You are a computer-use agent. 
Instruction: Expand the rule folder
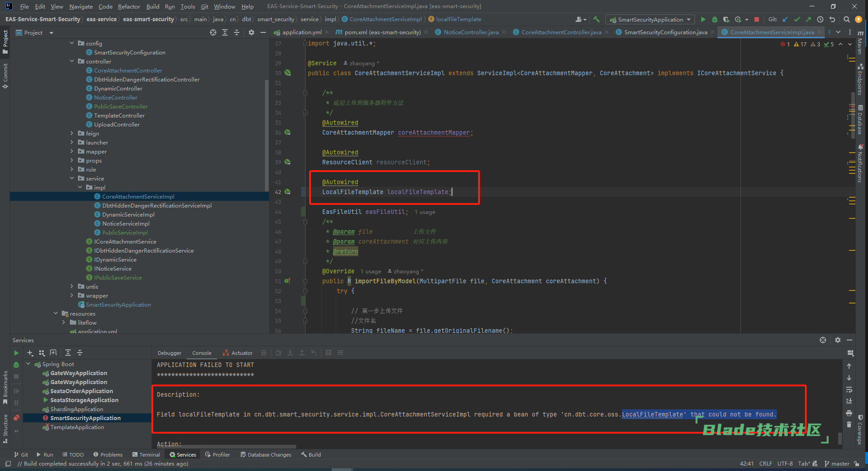(72, 169)
